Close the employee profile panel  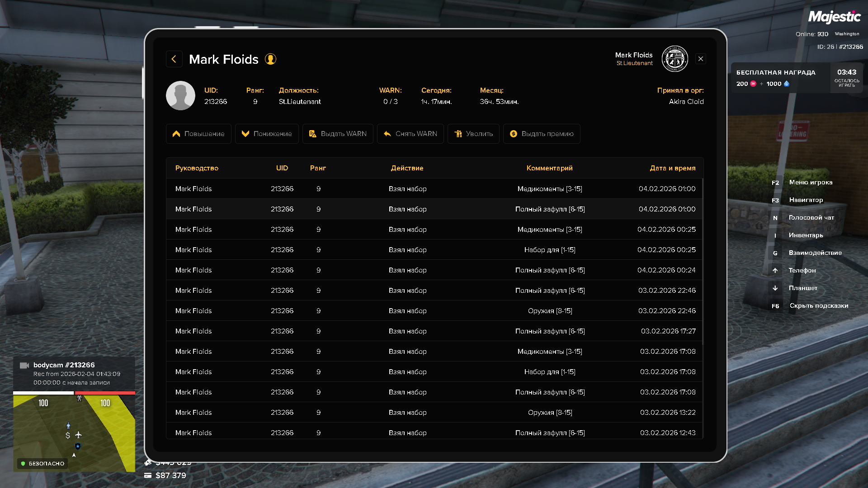coord(701,59)
